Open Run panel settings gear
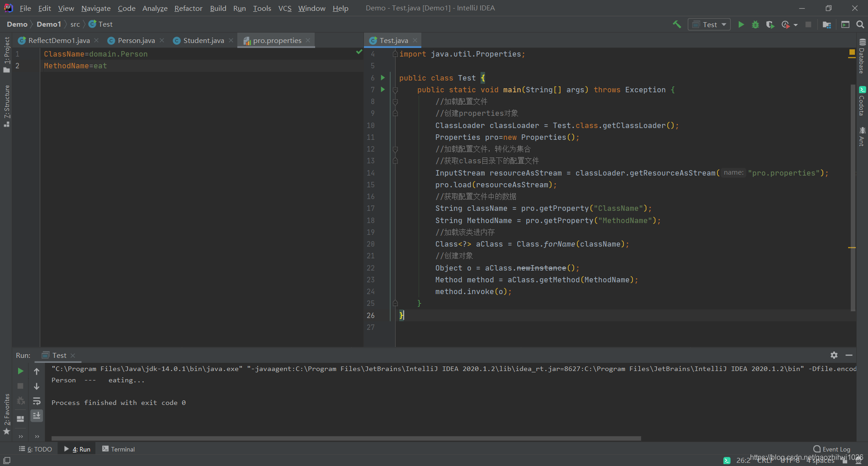This screenshot has width=868, height=466. [834, 355]
